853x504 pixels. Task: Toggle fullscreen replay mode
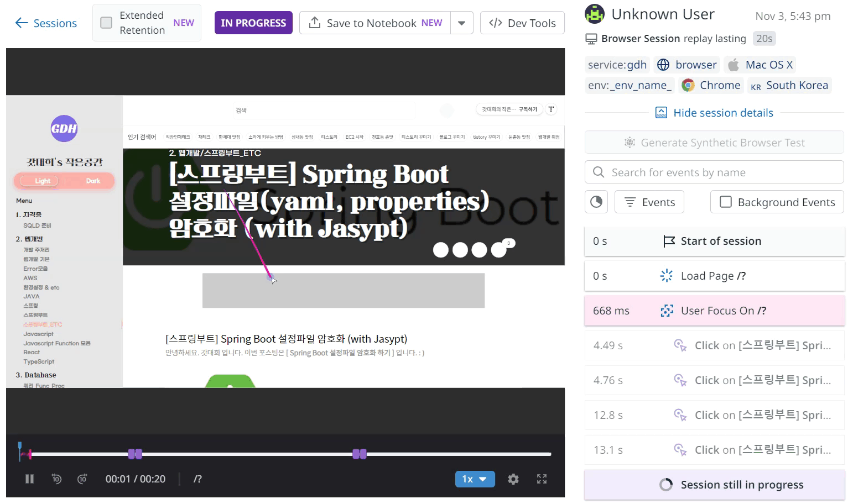pyautogui.click(x=542, y=479)
